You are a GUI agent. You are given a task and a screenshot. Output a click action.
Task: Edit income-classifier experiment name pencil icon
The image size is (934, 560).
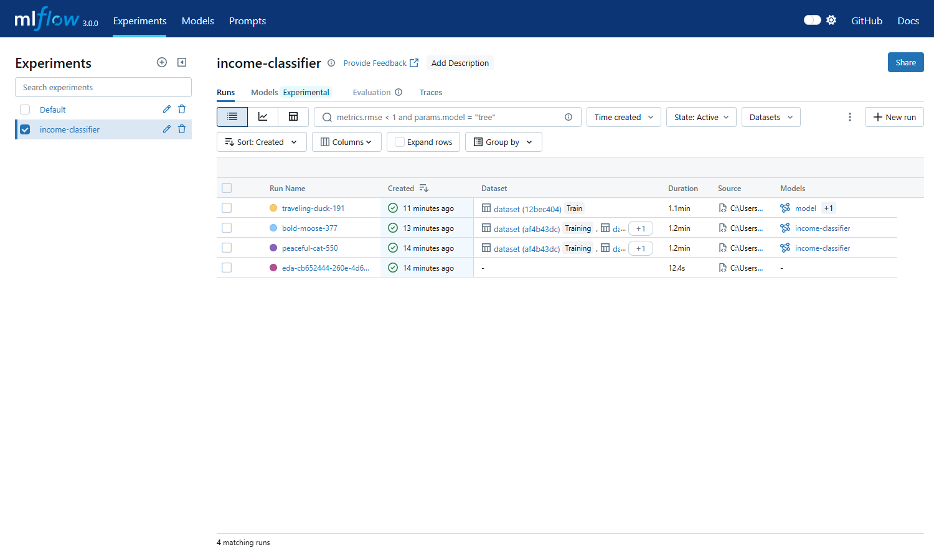pyautogui.click(x=167, y=129)
